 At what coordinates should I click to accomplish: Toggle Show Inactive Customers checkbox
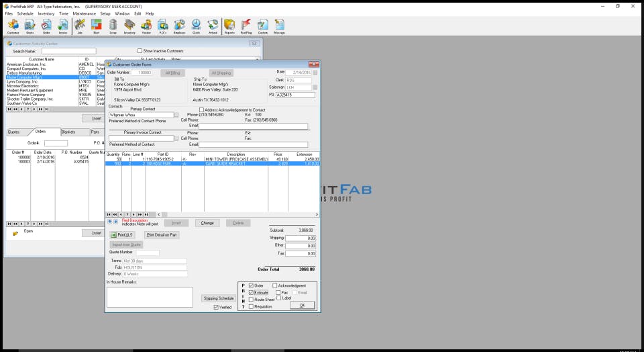pyautogui.click(x=140, y=51)
